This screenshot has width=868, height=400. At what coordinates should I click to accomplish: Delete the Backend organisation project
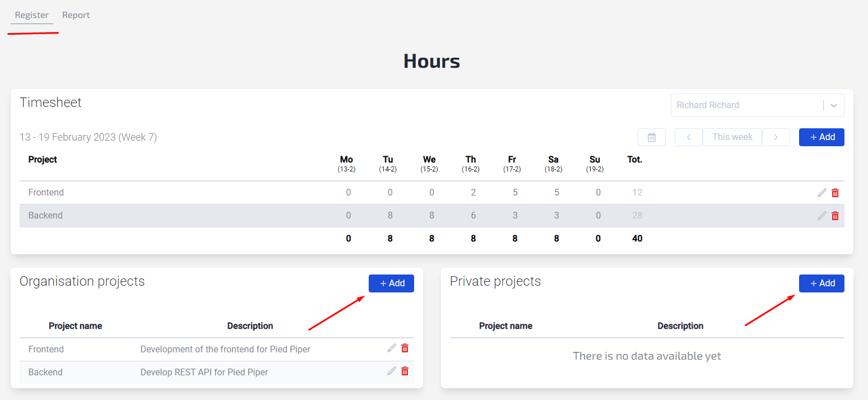point(405,371)
